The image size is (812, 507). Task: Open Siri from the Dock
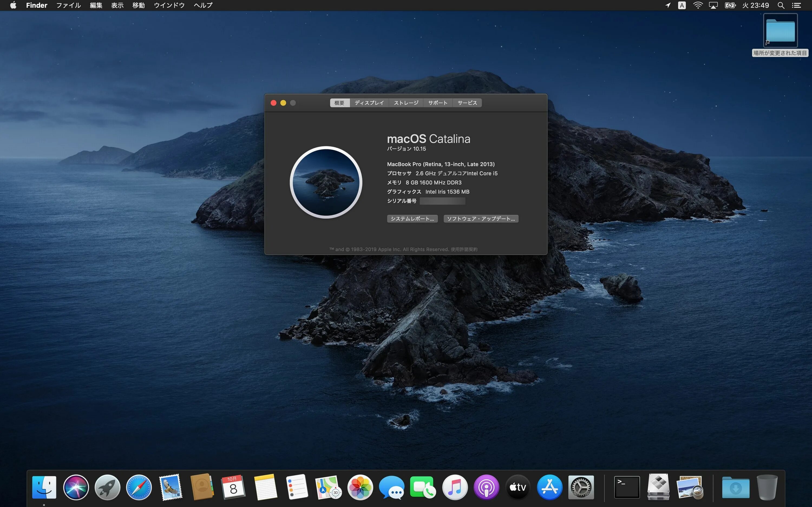(76, 487)
